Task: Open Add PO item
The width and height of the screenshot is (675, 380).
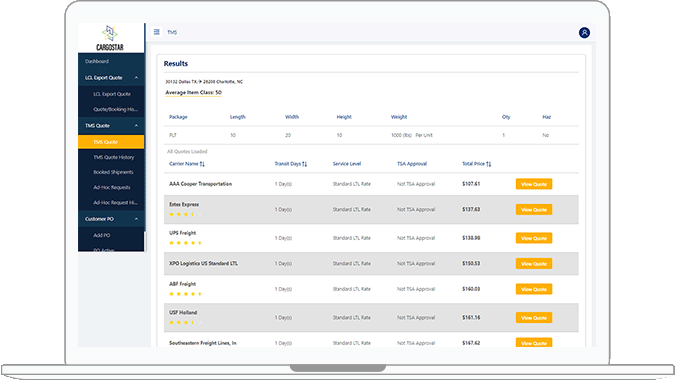Action: pos(102,235)
